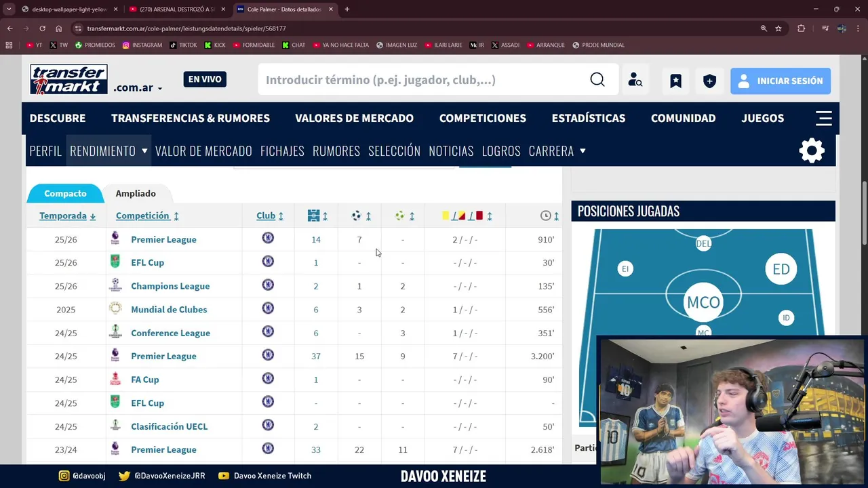Viewport: 868px width, 488px height.
Task: Reload the page in browser toolbar
Action: (42, 28)
